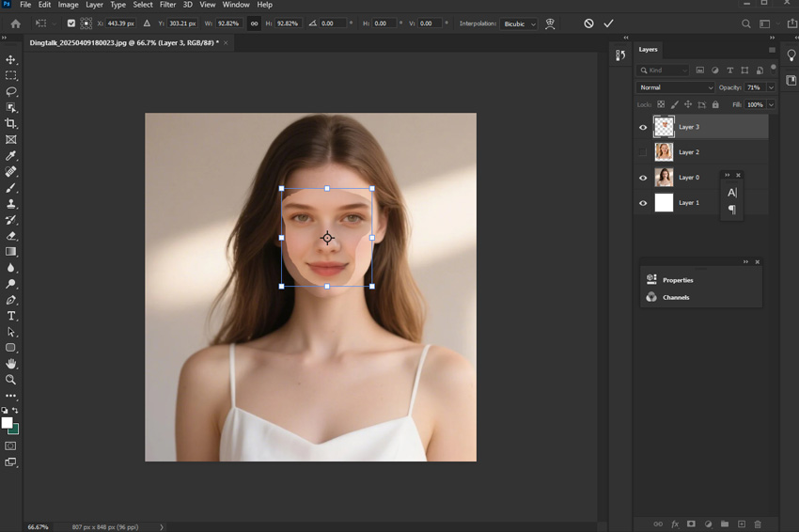799x532 pixels.
Task: Open the Image menu
Action: point(68,5)
